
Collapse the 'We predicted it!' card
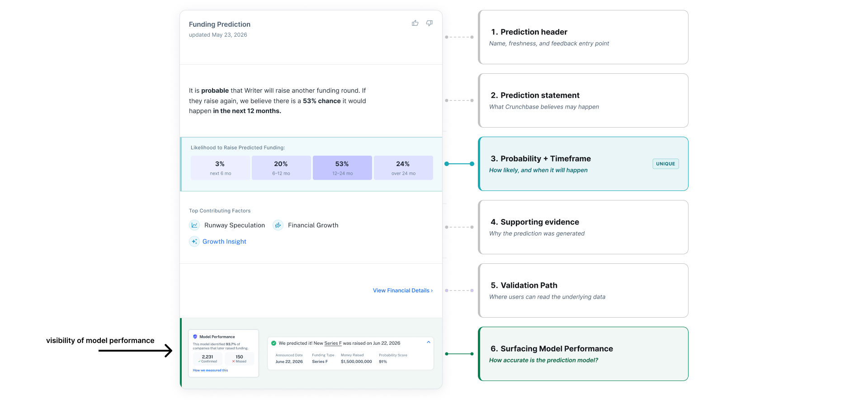tap(429, 342)
